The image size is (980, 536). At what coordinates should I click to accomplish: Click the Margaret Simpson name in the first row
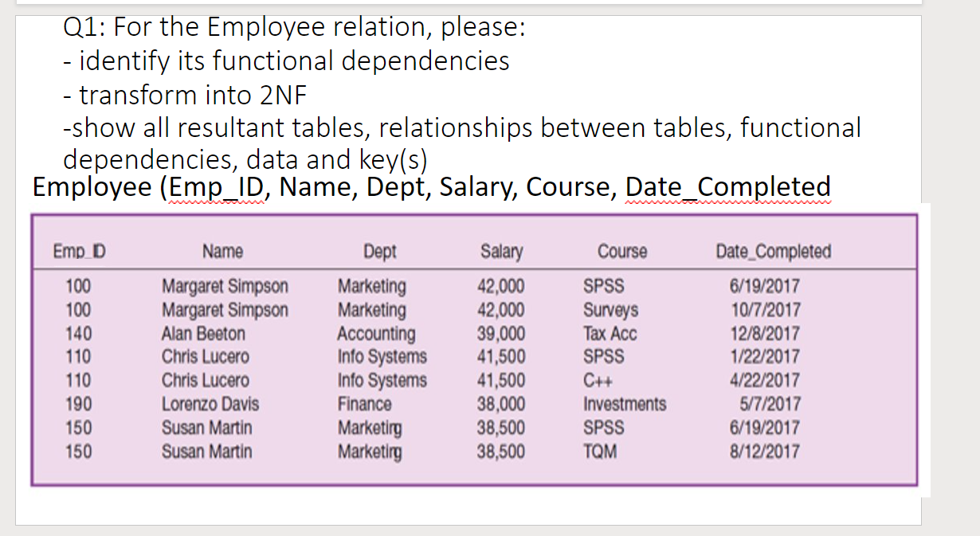225,286
